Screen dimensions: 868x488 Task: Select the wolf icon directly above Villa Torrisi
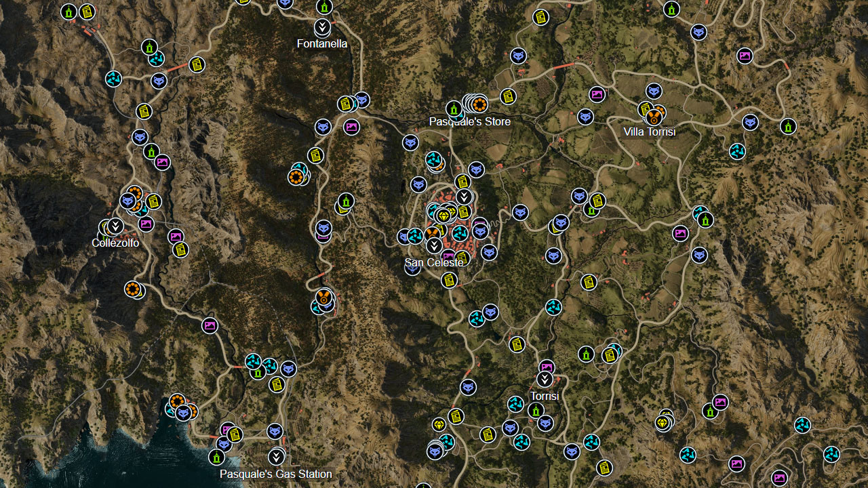(654, 91)
